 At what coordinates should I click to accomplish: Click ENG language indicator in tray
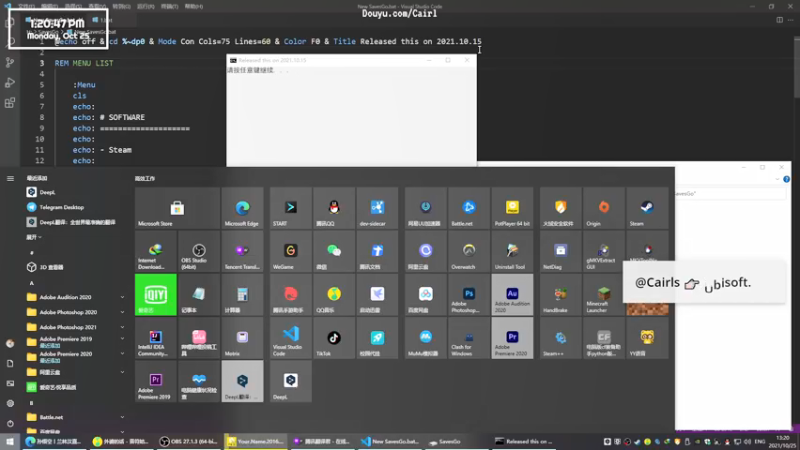click(x=760, y=442)
